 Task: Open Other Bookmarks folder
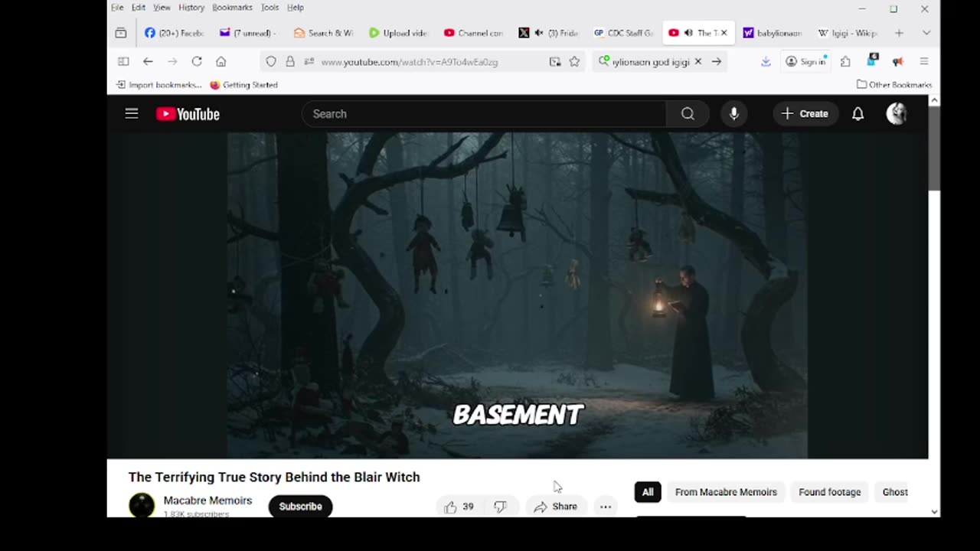894,85
